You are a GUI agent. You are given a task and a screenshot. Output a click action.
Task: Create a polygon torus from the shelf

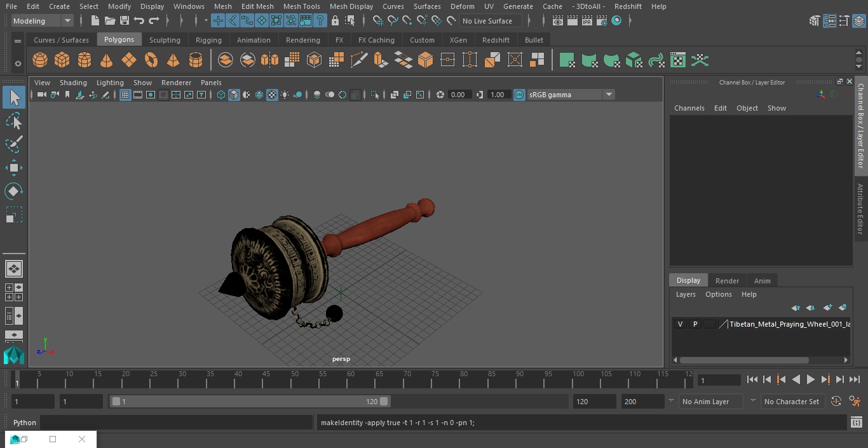click(151, 60)
